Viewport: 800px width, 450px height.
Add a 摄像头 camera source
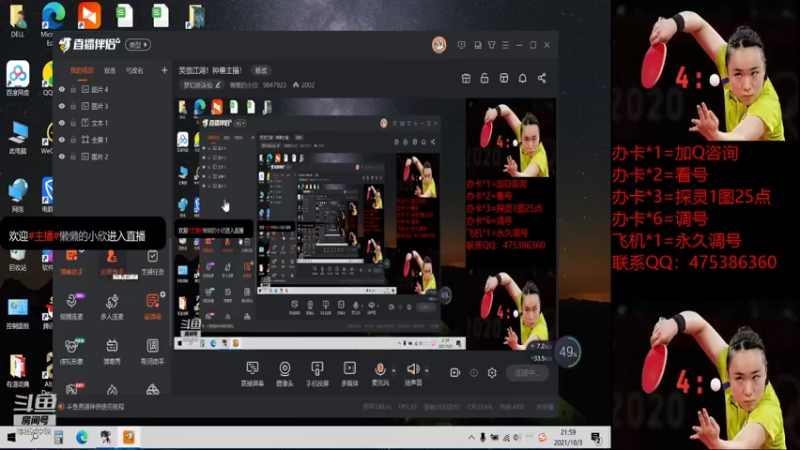285,373
